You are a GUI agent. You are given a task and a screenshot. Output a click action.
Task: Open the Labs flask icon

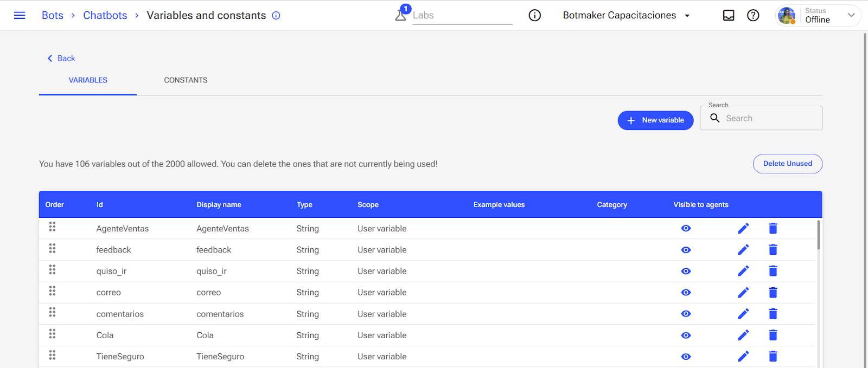[x=401, y=15]
